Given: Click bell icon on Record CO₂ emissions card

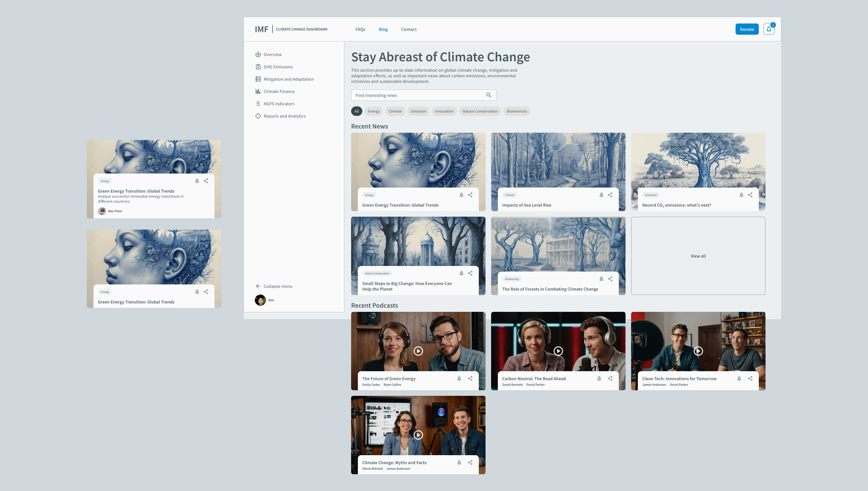Looking at the screenshot, I should 741,195.
